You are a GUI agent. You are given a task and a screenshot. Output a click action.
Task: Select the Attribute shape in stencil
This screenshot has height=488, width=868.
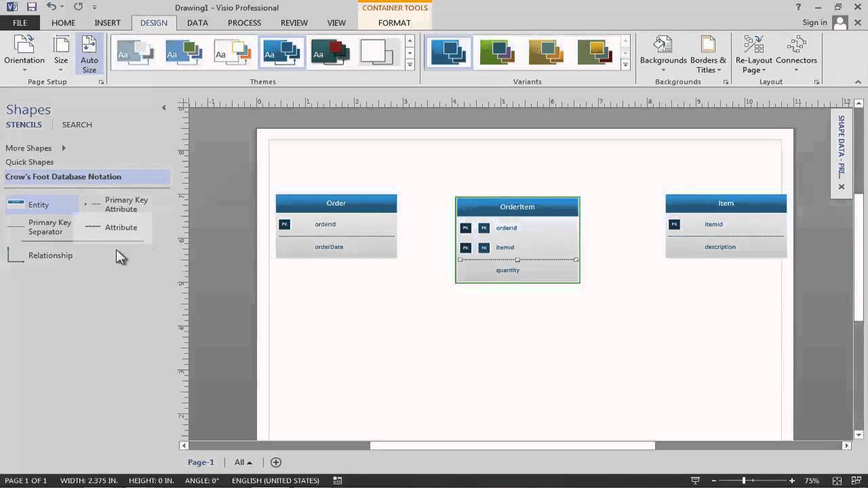(113, 228)
